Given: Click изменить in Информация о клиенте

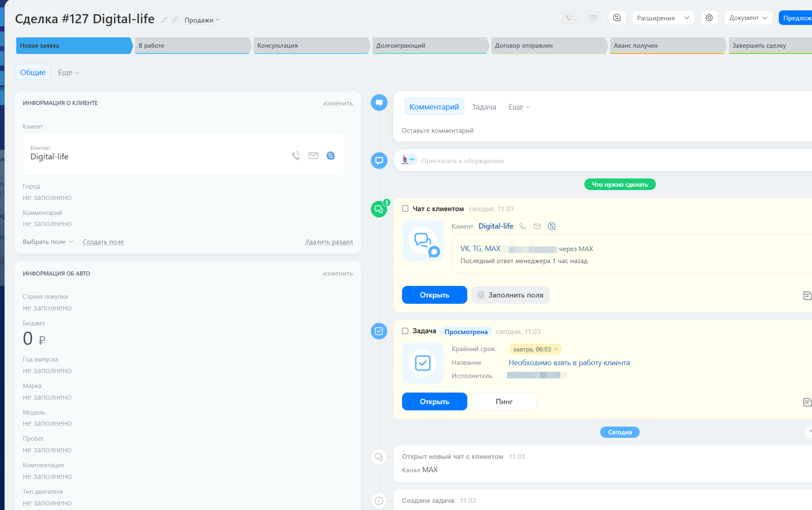Looking at the screenshot, I should coord(338,103).
